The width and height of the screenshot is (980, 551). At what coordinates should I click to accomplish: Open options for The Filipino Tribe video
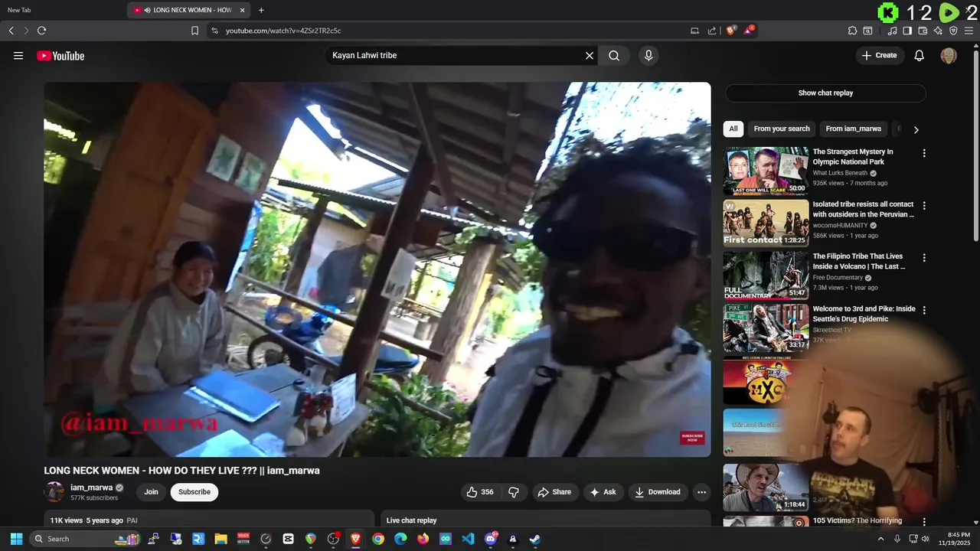[924, 258]
